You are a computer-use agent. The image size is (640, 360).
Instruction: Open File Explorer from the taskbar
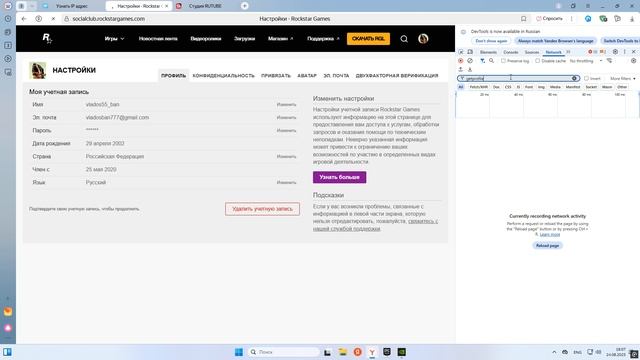coord(342,352)
